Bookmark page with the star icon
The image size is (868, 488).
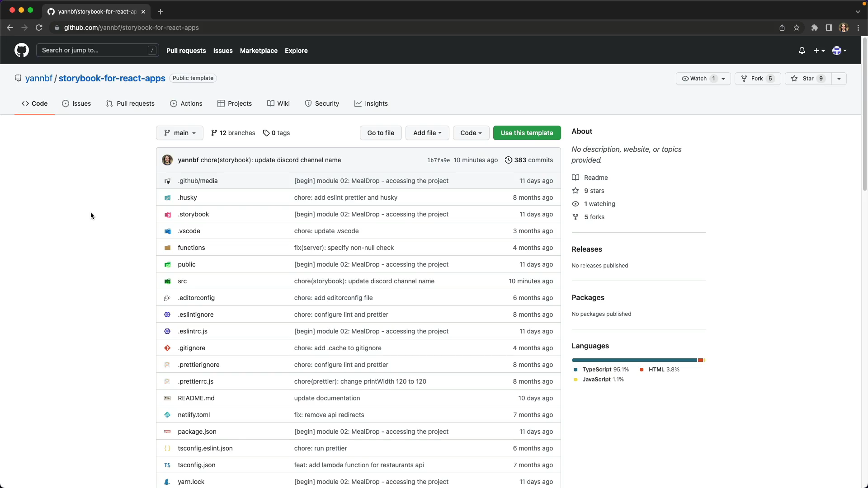797,28
